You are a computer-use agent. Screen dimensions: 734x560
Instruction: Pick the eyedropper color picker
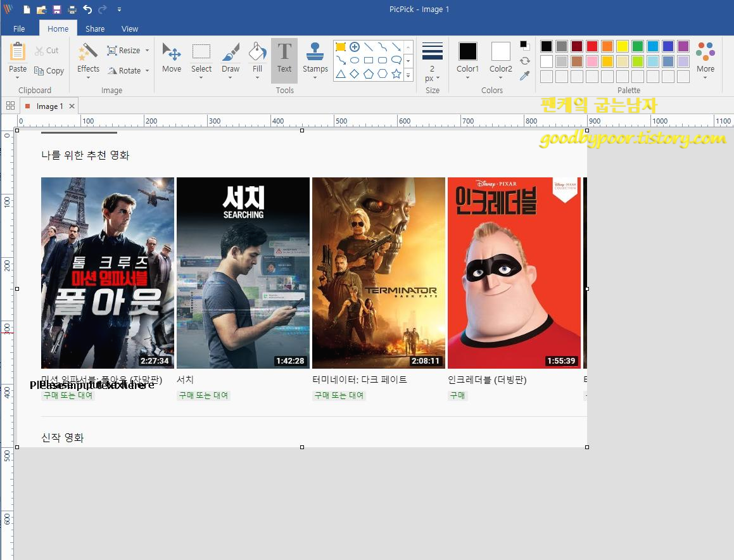click(x=525, y=75)
